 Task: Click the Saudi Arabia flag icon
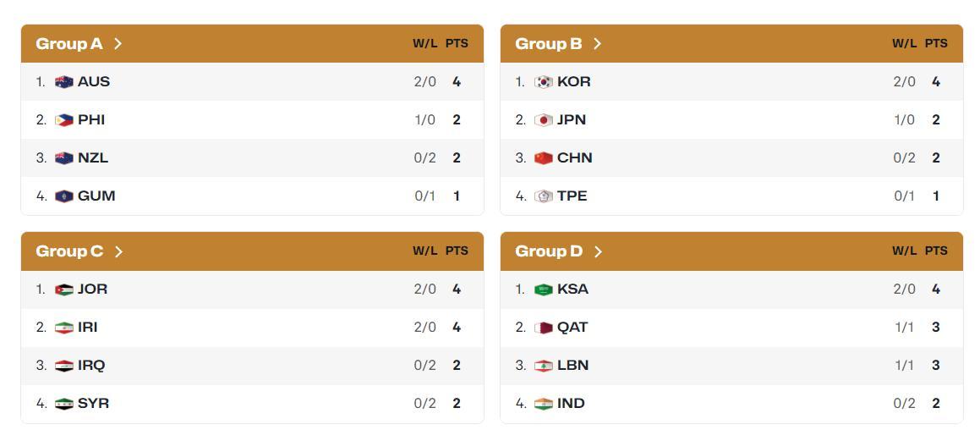tap(543, 289)
